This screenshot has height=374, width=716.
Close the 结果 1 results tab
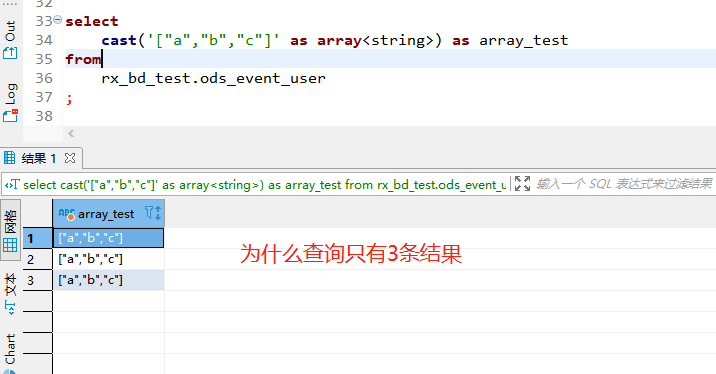coord(70,158)
